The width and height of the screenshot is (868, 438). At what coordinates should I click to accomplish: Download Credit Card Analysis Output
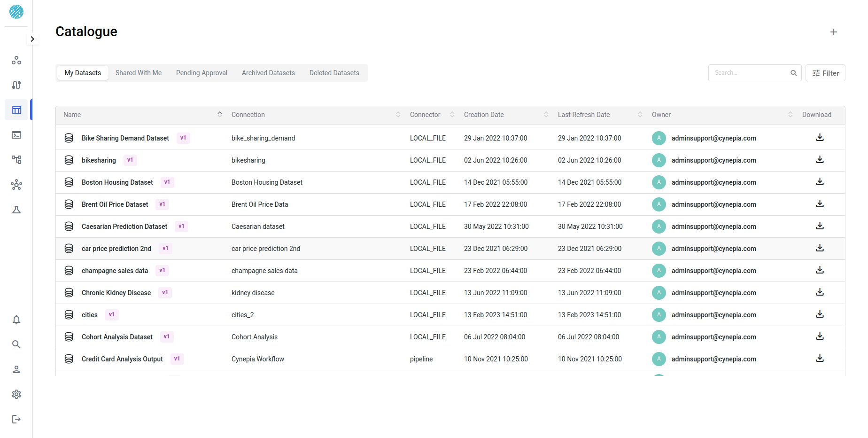pyautogui.click(x=820, y=359)
